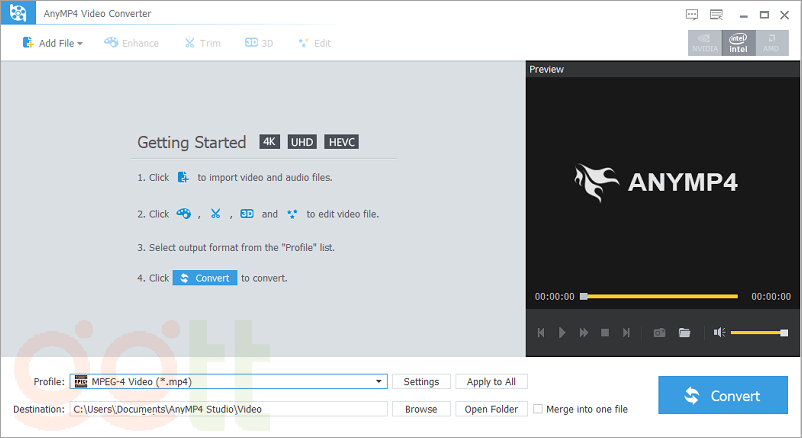The height and width of the screenshot is (438, 802).
Task: Click the Browse destination button
Action: [421, 409]
